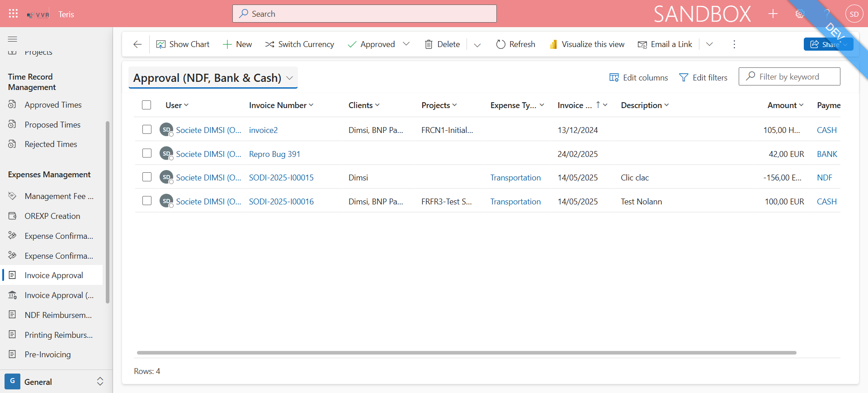
Task: Open the Invoice Number column header menu
Action: tap(281, 105)
